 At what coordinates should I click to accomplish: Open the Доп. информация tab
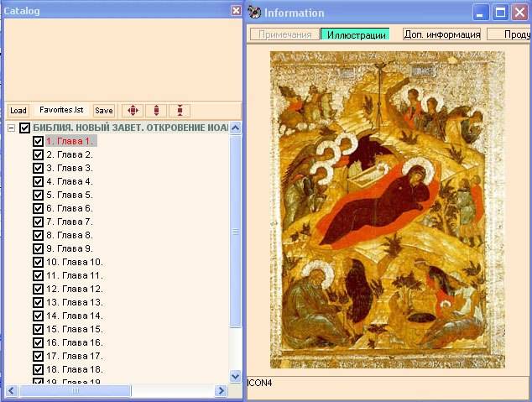tap(442, 34)
